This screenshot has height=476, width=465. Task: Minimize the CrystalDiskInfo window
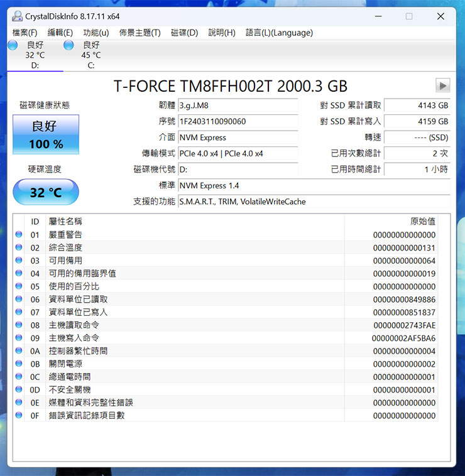tap(378, 16)
